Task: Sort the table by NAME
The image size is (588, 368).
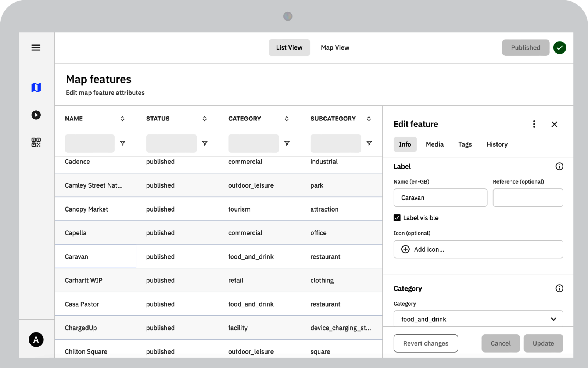Action: (122, 119)
